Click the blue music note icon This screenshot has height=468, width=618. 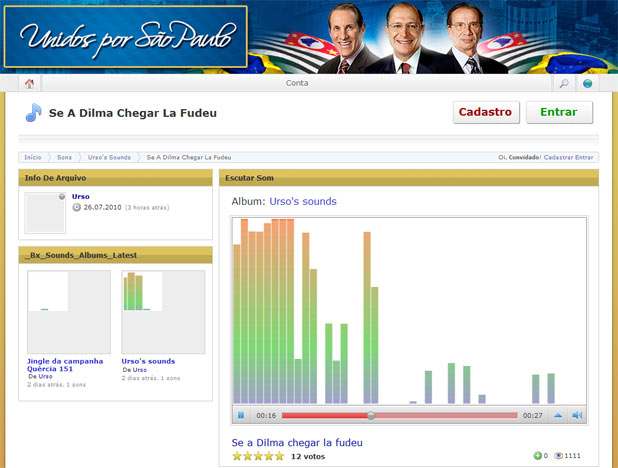(x=34, y=112)
